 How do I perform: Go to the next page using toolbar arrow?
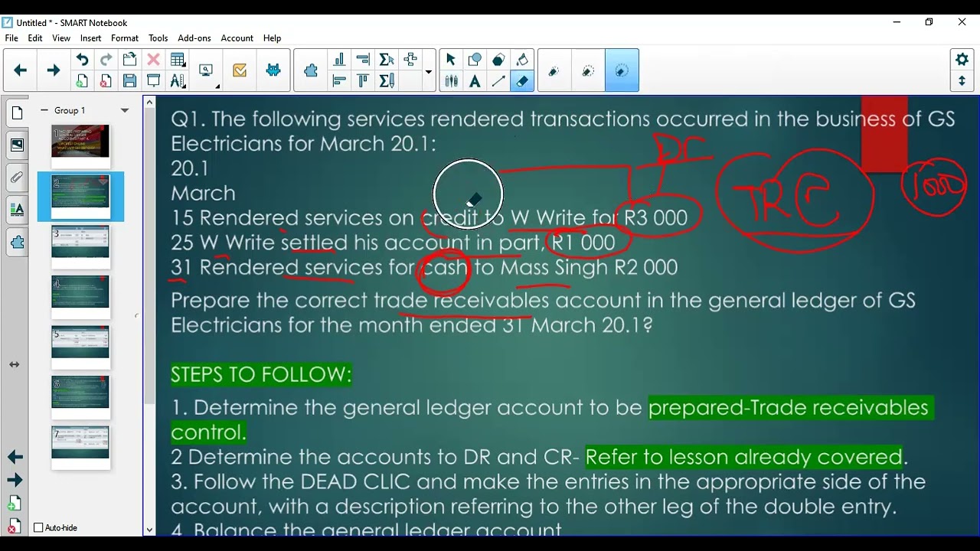coord(54,70)
